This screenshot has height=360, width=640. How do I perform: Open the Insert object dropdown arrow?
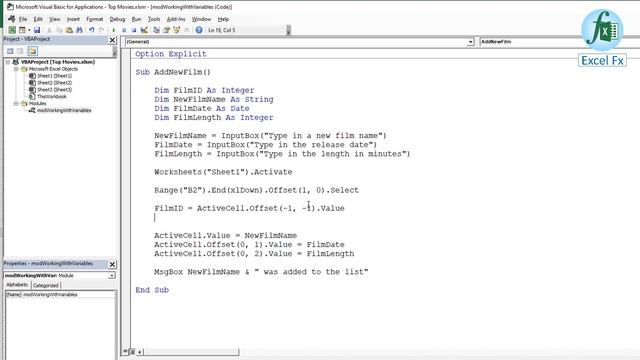tap(29, 30)
